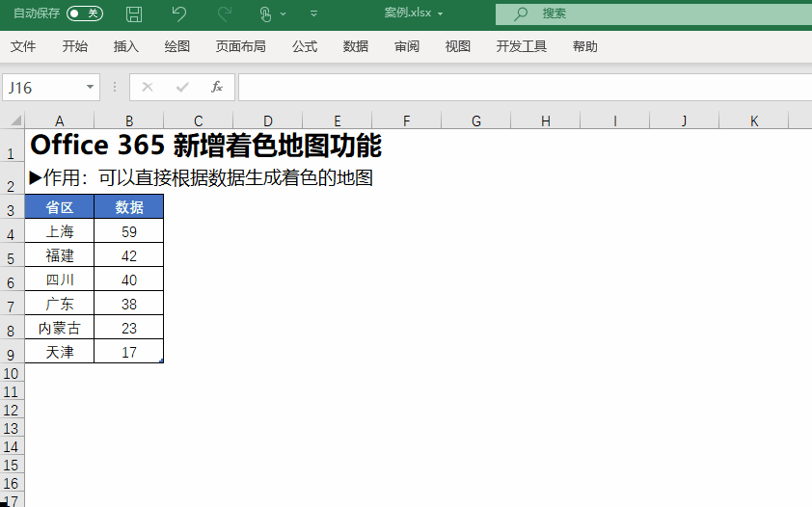Screen dimensions: 812x507
Task: Open the 文件 (File) menu
Action: 23,46
